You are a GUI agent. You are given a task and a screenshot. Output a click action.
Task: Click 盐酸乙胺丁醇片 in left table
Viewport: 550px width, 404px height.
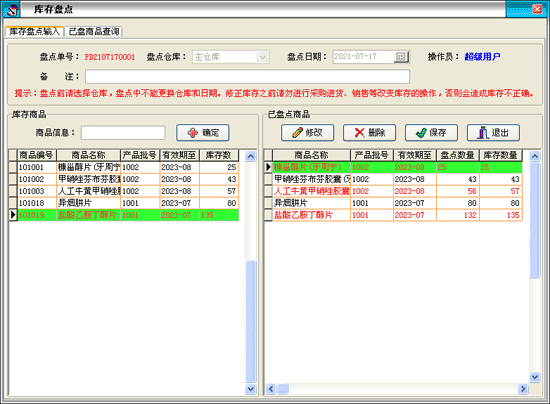click(x=87, y=215)
